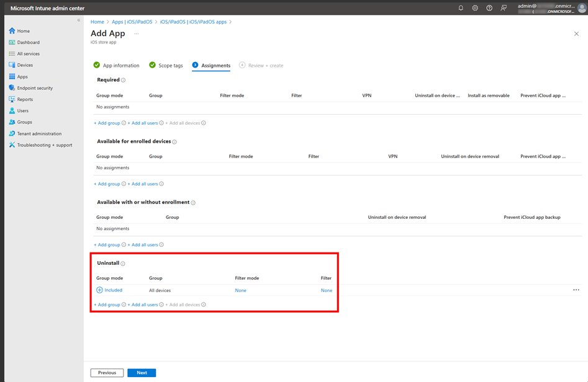
Task: Show info icon for Required Add all devices
Action: (x=203, y=123)
